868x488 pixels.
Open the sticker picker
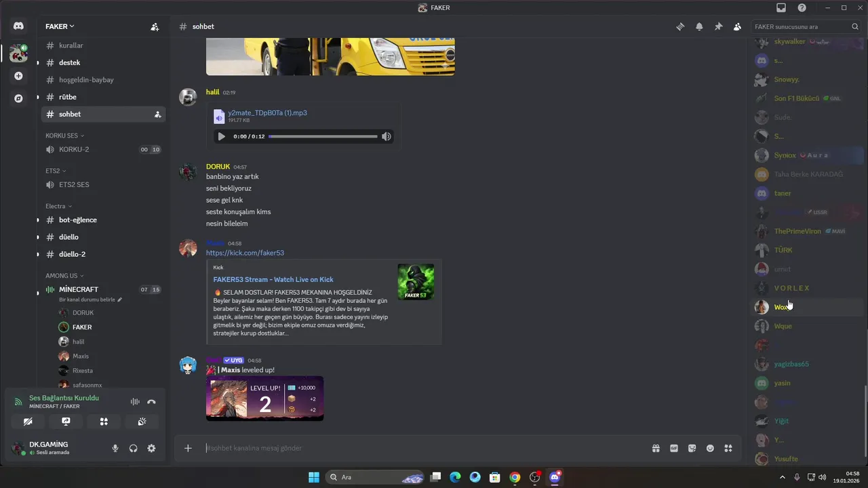coord(692,448)
